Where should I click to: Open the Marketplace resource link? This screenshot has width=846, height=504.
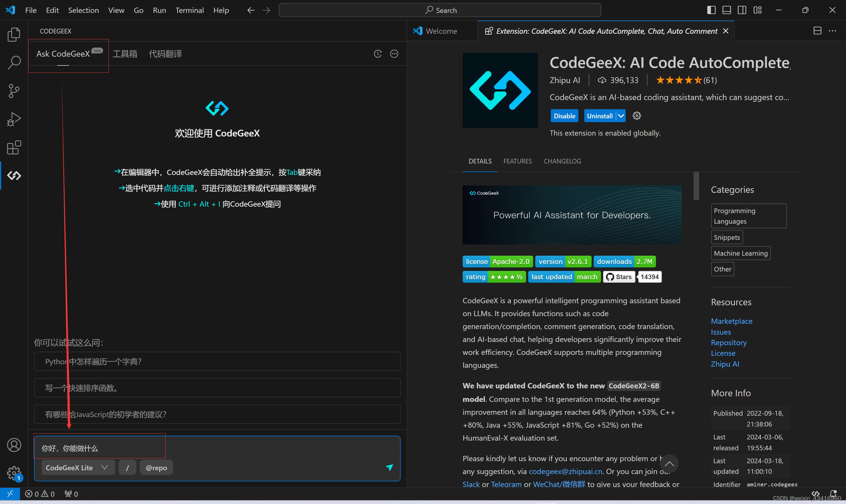point(731,321)
